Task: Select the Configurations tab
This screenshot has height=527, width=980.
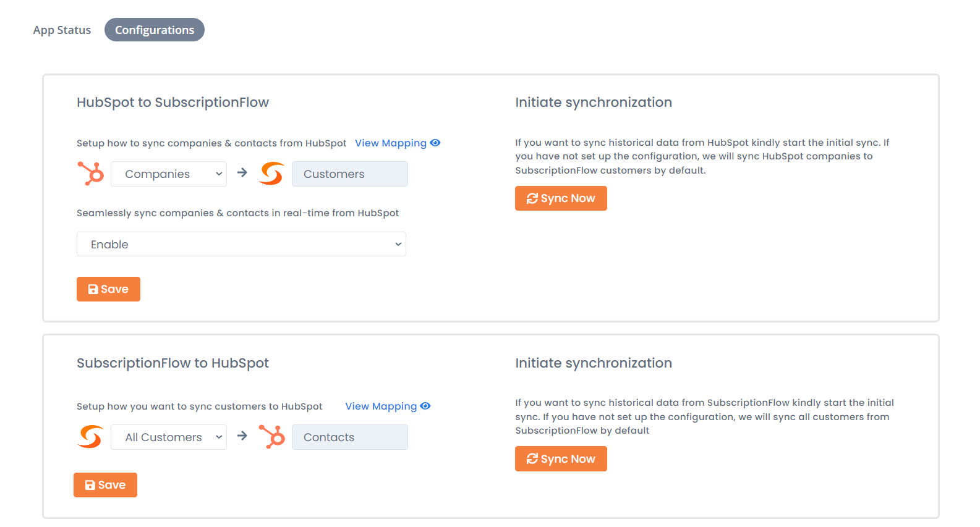Action: click(x=155, y=30)
